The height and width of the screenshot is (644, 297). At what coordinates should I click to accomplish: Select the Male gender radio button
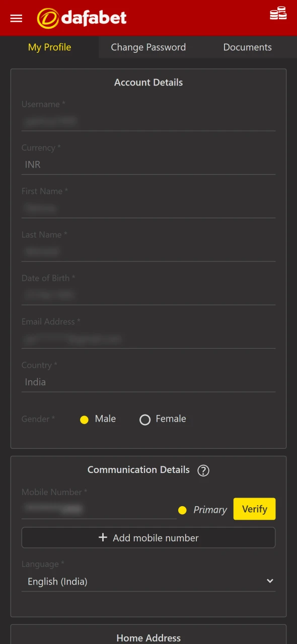[x=84, y=419]
